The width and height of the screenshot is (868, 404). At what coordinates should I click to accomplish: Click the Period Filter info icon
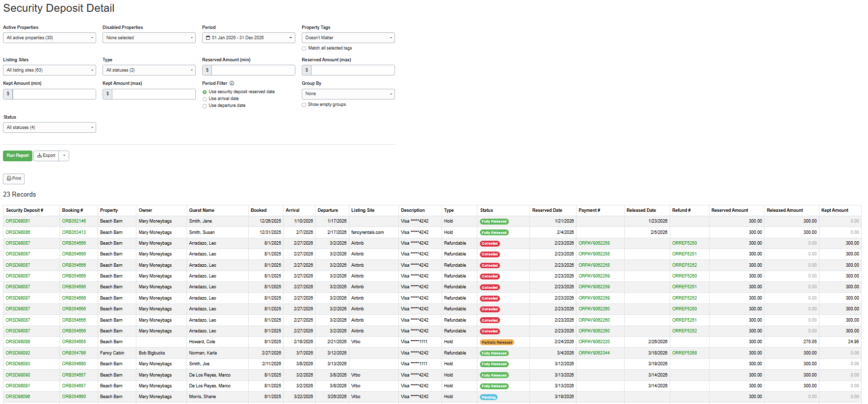click(232, 83)
